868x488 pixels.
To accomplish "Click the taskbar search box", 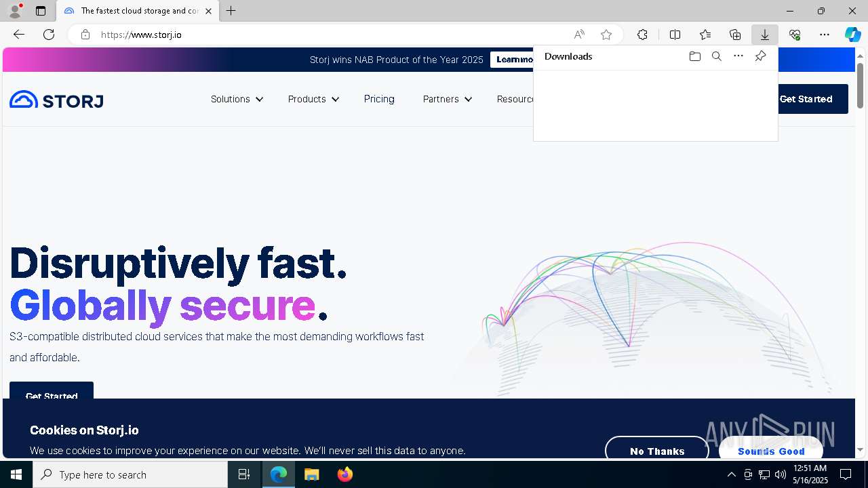I will pos(130,474).
